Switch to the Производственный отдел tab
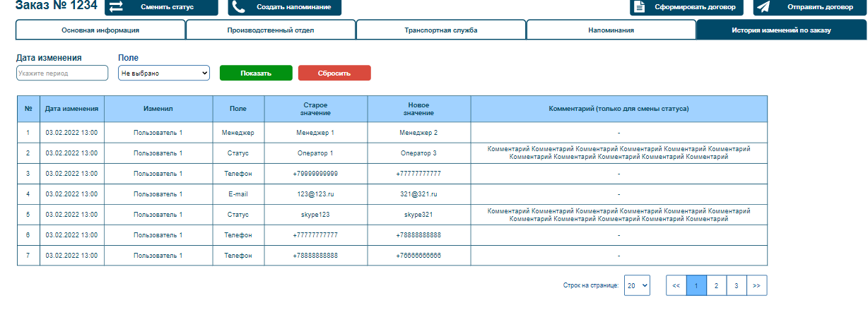The height and width of the screenshot is (315, 868). click(271, 30)
